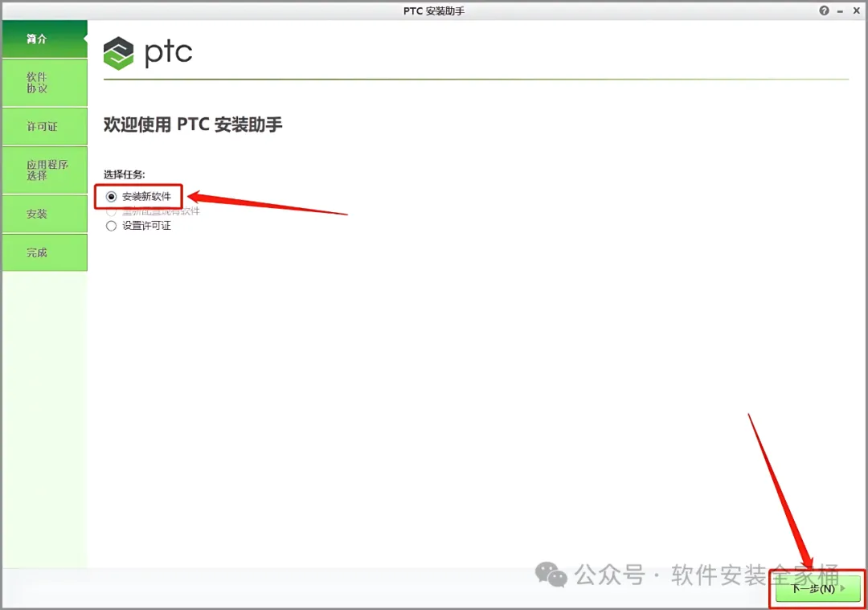This screenshot has width=868, height=610.
Task: Open the 应用程序选择 sidebar step
Action: tap(45, 170)
